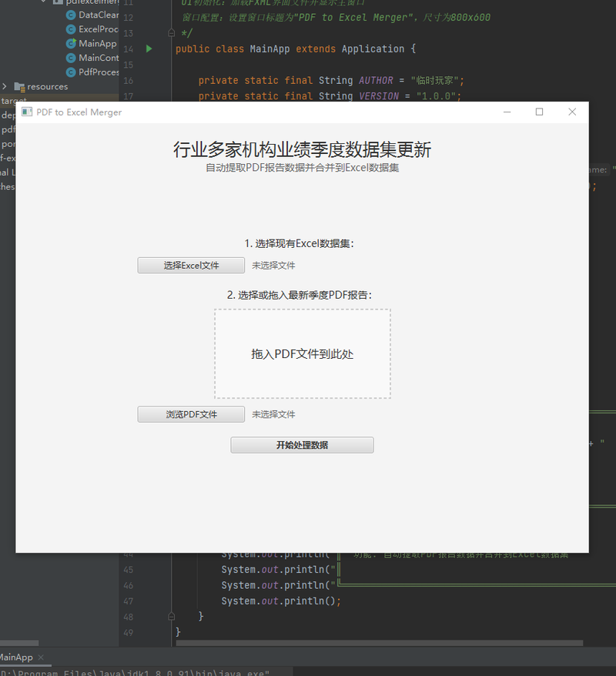Click the resources folder icon
This screenshot has height=676, width=616.
click(19, 87)
